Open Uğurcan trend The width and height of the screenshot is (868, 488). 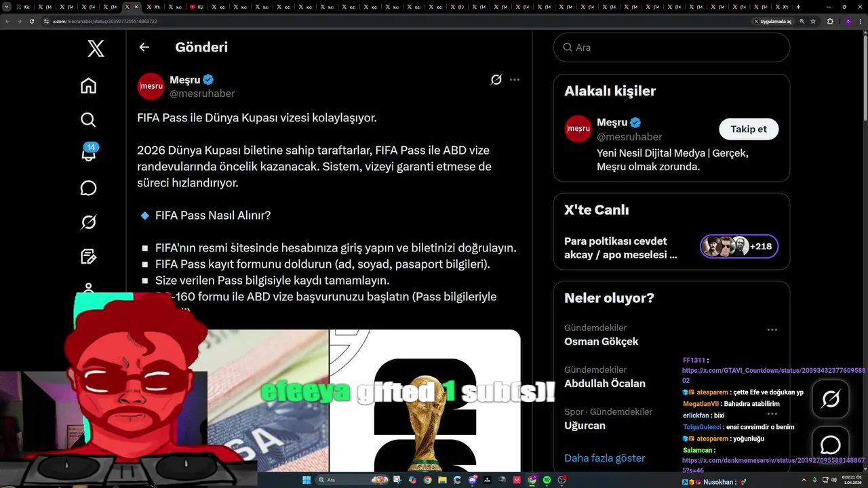pos(585,426)
